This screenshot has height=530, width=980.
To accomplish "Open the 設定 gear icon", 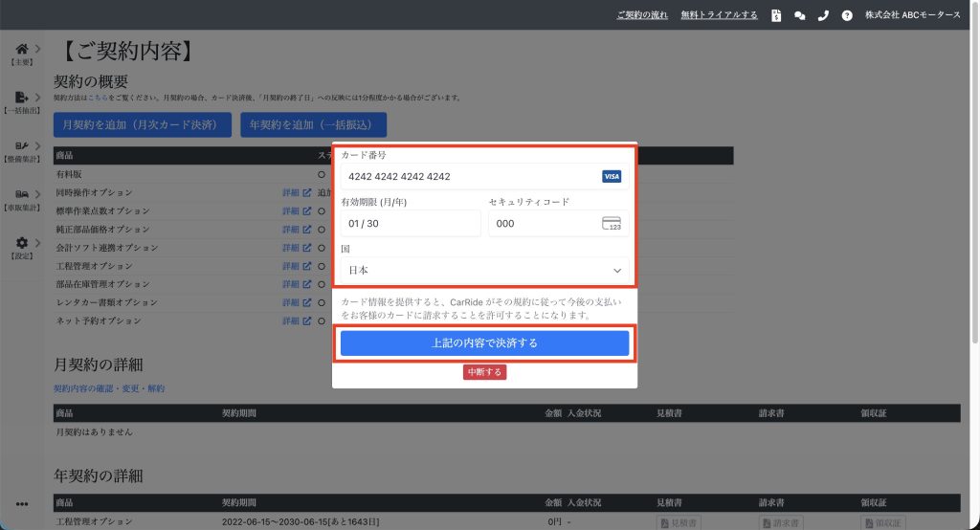I will (21, 243).
